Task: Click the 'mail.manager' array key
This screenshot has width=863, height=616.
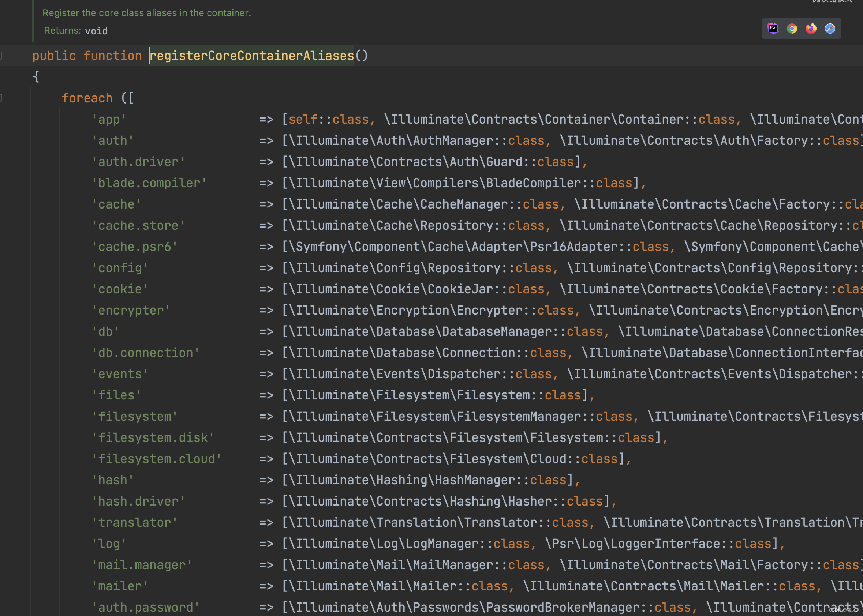Action: [142, 565]
